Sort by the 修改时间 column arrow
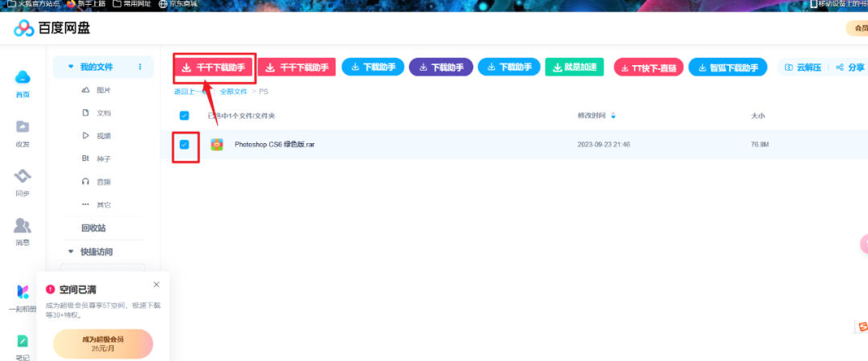The height and width of the screenshot is (361, 868). coord(612,116)
